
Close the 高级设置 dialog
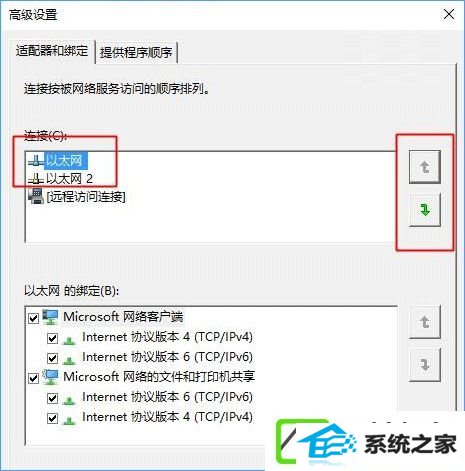pos(449,14)
